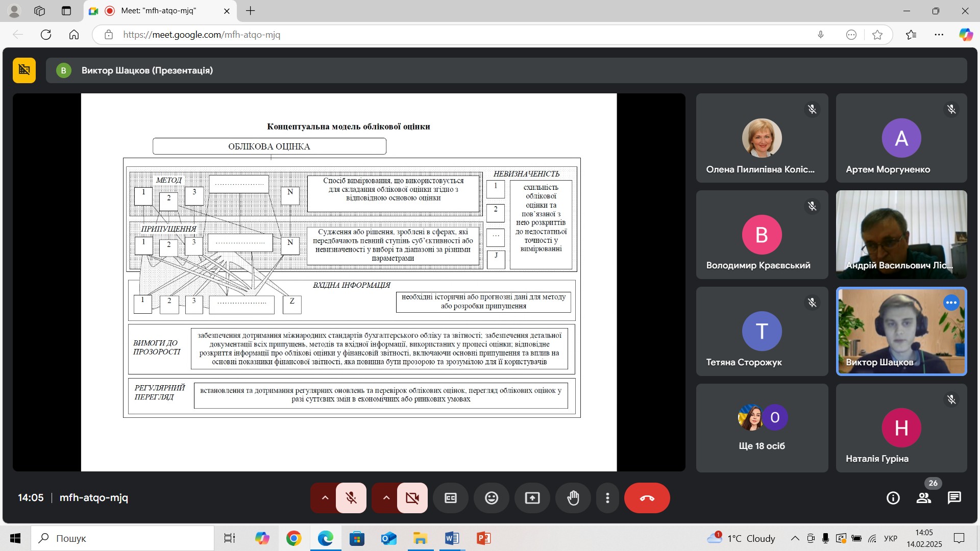Viewport: 980px width, 551px height.
Task: Open the browser profile icon
Action: coord(14,11)
